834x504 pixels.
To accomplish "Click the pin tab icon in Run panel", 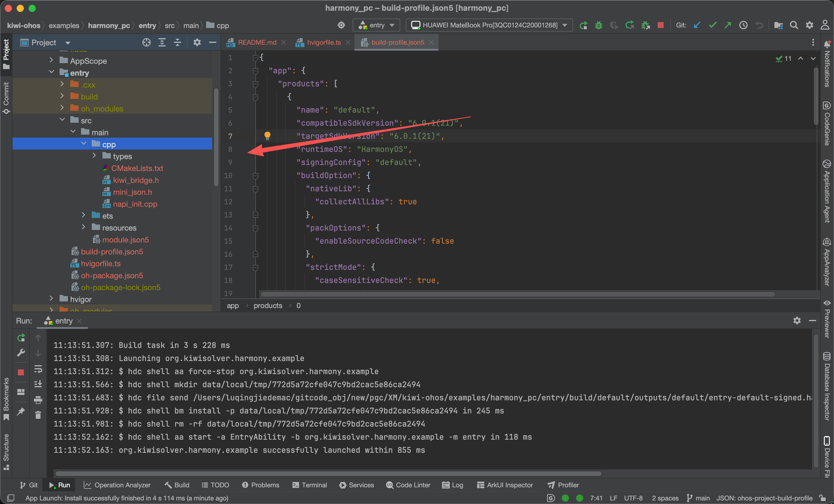I will pyautogui.click(x=21, y=412).
